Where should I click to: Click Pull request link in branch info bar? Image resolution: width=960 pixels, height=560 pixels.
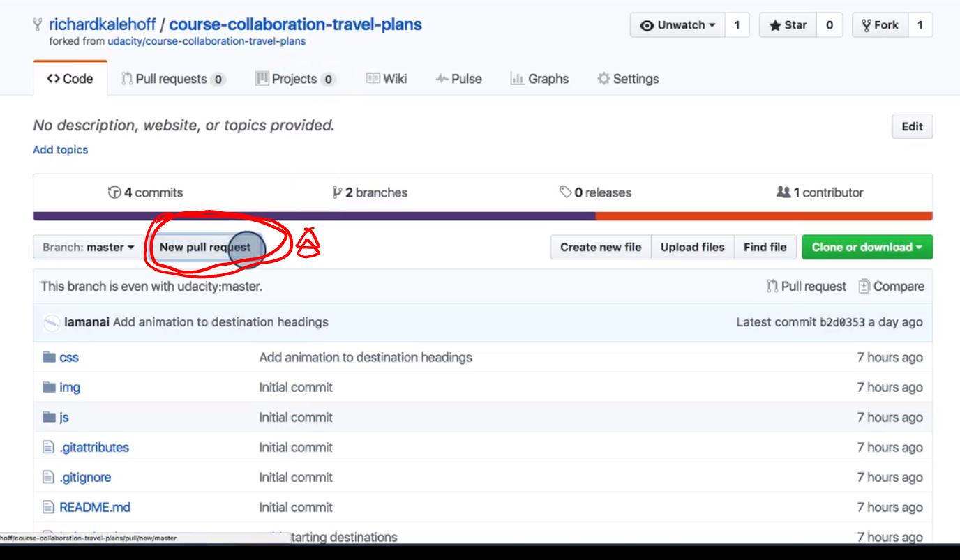[807, 286]
